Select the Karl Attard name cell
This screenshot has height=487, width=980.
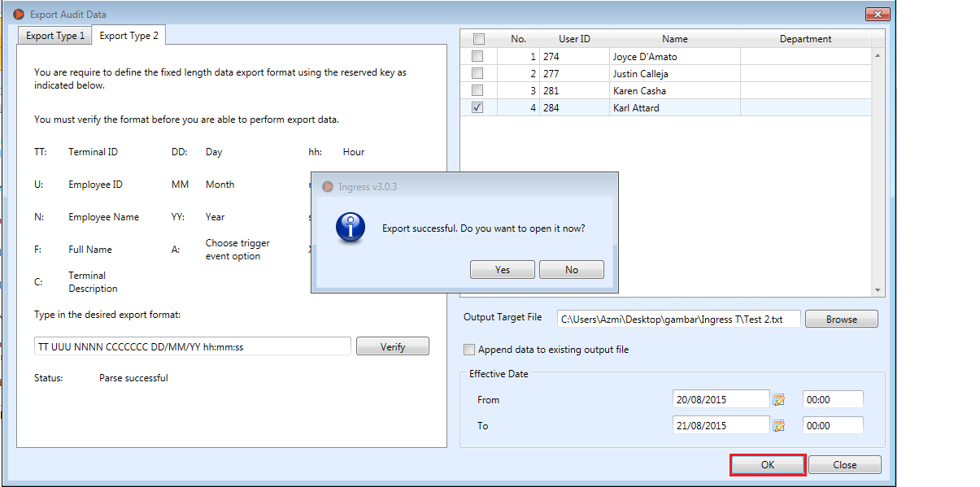tap(675, 107)
